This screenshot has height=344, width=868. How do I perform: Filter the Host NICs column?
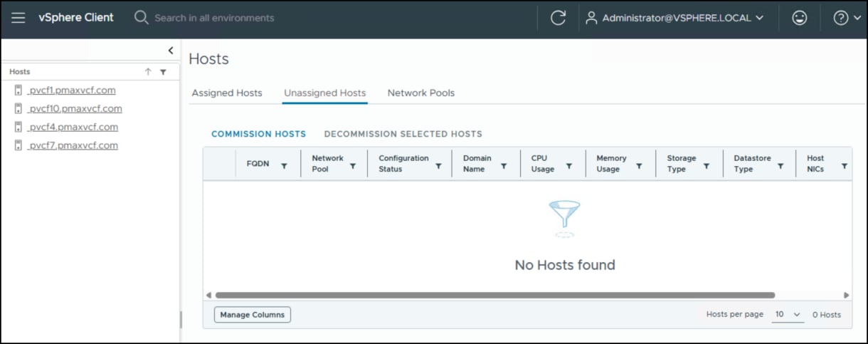pyautogui.click(x=845, y=166)
